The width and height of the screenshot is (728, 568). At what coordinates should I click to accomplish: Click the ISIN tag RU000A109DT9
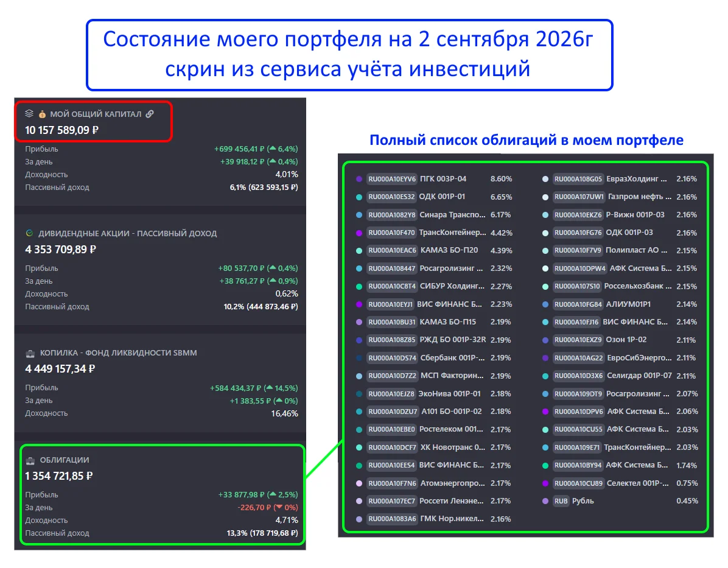click(578, 394)
